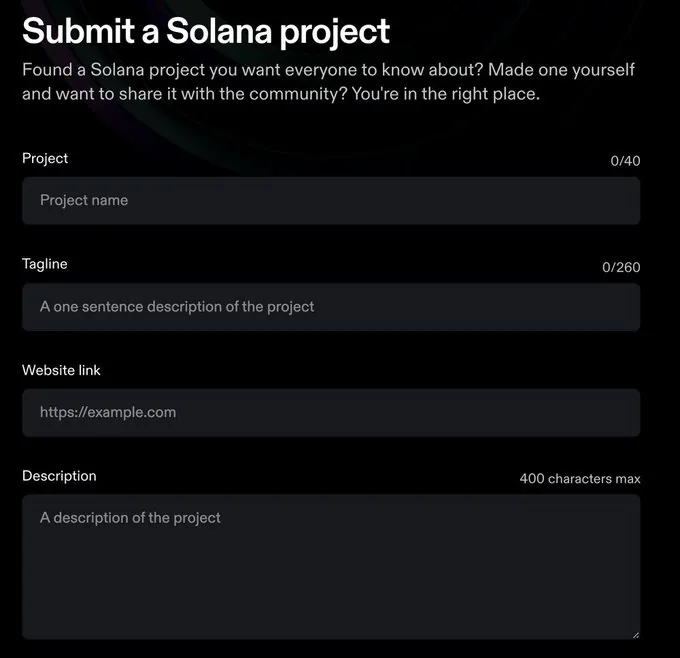Click the "400 characters max" hint
Image resolution: width=680 pixels, height=658 pixels.
click(580, 479)
